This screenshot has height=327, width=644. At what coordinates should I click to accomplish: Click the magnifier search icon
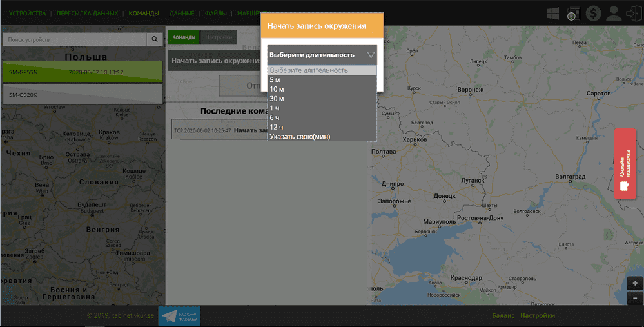155,39
